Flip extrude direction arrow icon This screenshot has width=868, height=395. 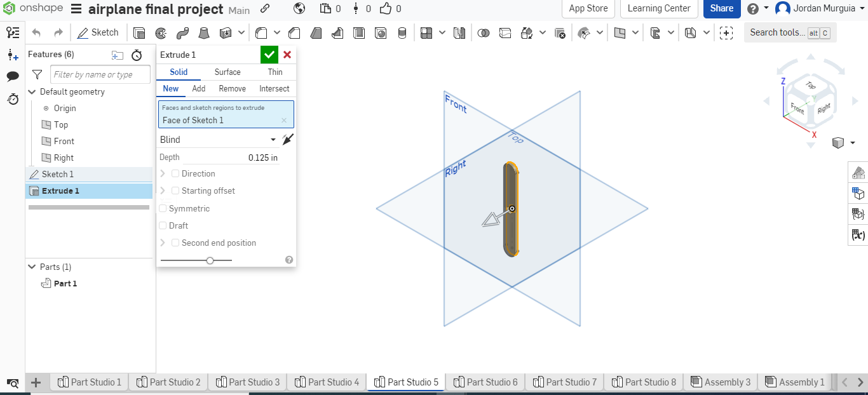point(288,140)
